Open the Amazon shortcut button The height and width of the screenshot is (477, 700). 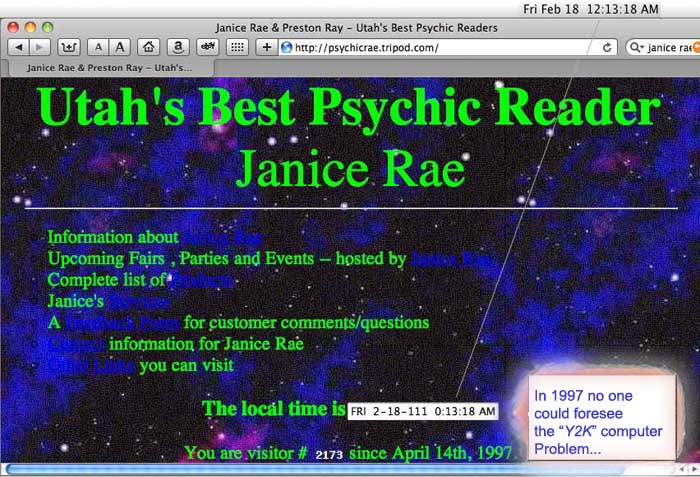[177, 47]
